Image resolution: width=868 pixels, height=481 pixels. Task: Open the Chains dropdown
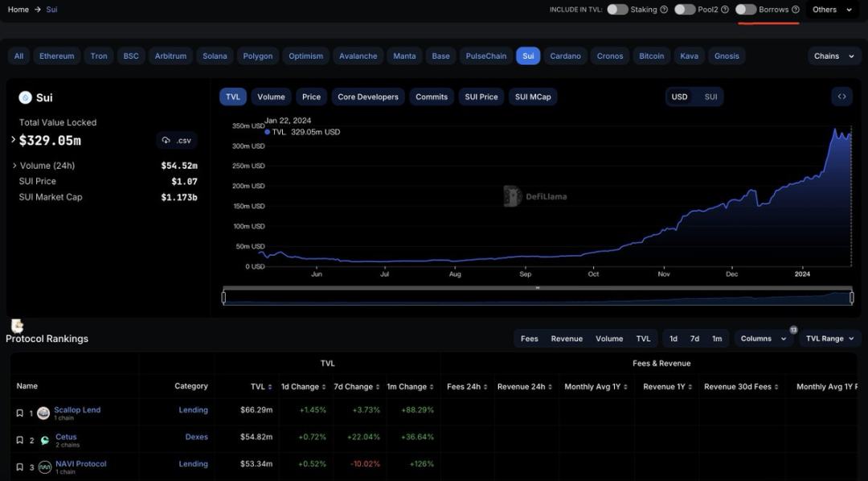[834, 56]
